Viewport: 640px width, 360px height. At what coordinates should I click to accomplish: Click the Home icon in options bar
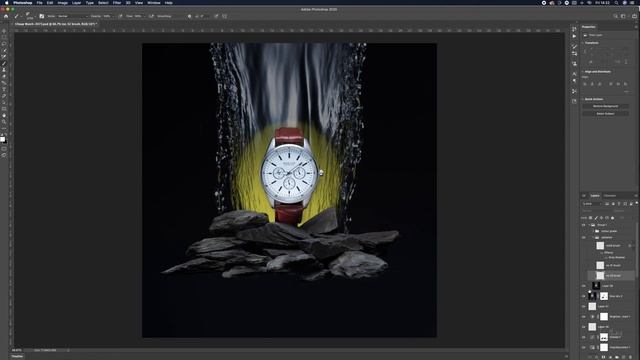click(x=6, y=16)
